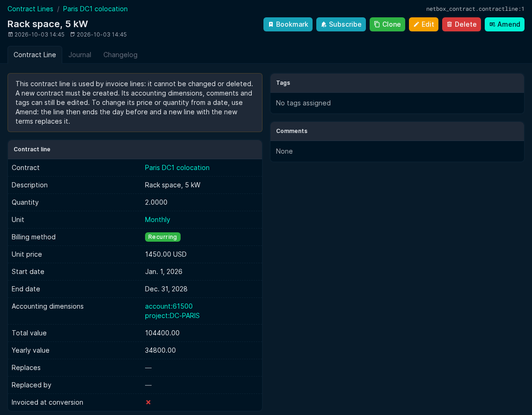Click the "No tags assigned" text
The image size is (532, 415).
coord(303,103)
